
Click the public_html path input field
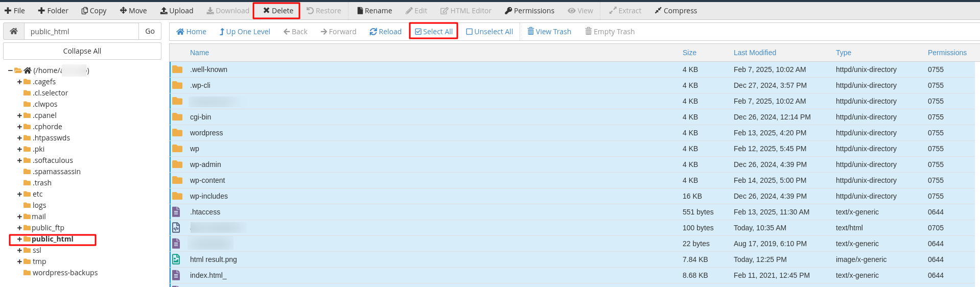tap(82, 31)
